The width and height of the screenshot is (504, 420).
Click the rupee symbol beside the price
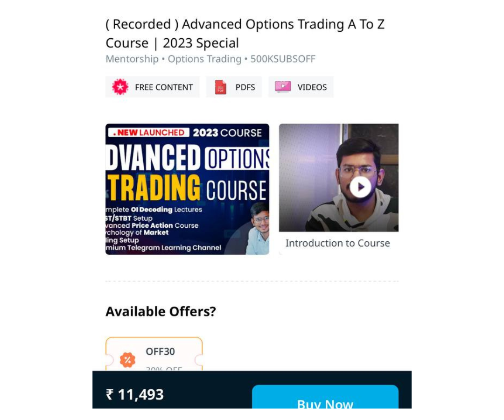click(110, 394)
